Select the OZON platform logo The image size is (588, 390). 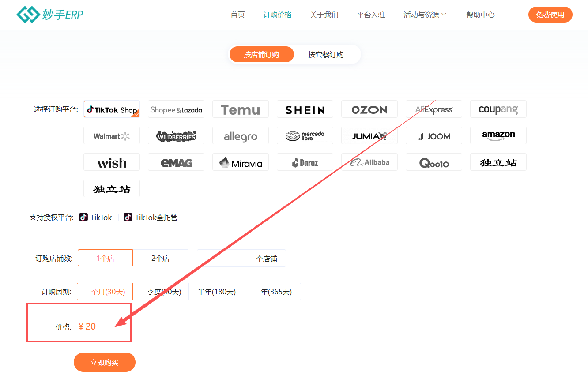click(x=369, y=109)
